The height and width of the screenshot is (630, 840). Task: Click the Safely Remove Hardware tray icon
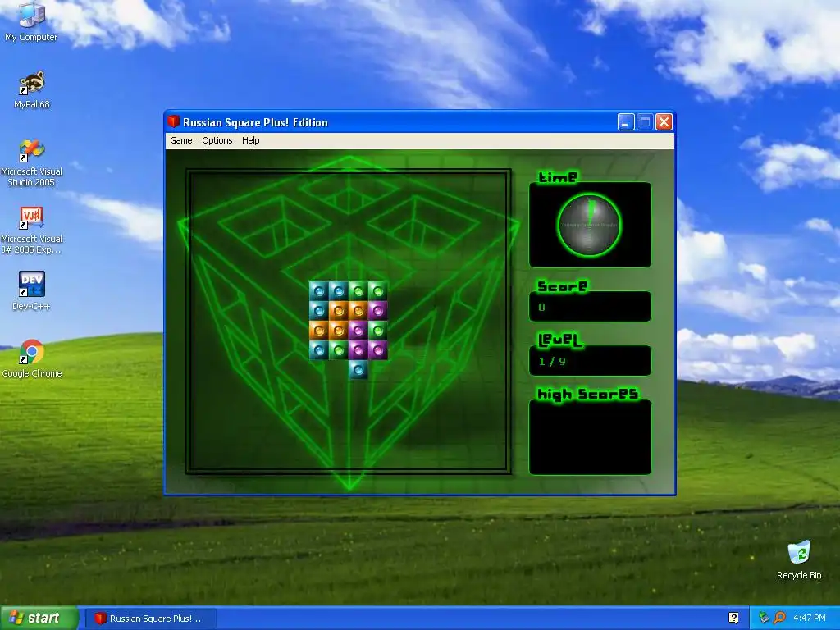(x=764, y=618)
